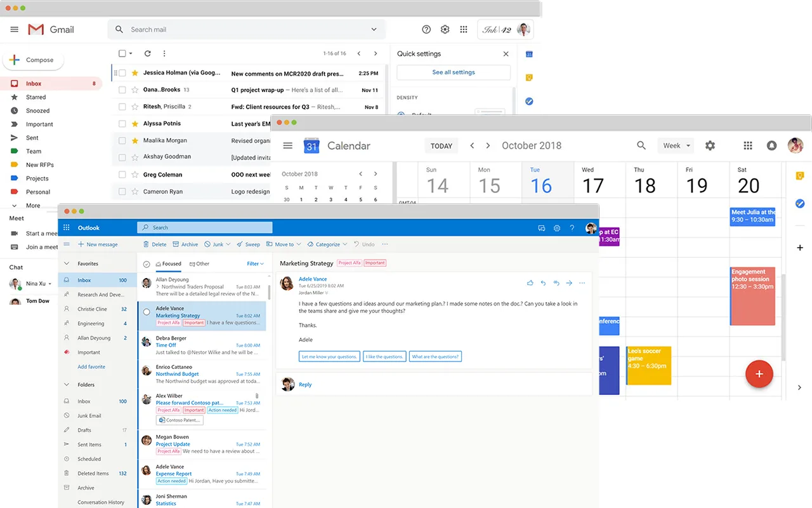This screenshot has height=508, width=812.
Task: Open Outlook settings gear icon
Action: coord(557,228)
